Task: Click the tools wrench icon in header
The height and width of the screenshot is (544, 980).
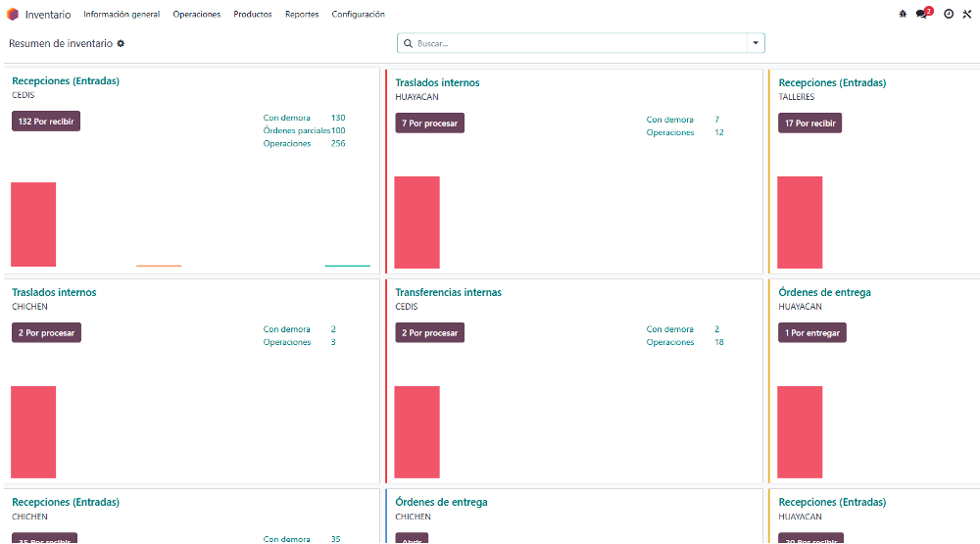Action: 967,14
